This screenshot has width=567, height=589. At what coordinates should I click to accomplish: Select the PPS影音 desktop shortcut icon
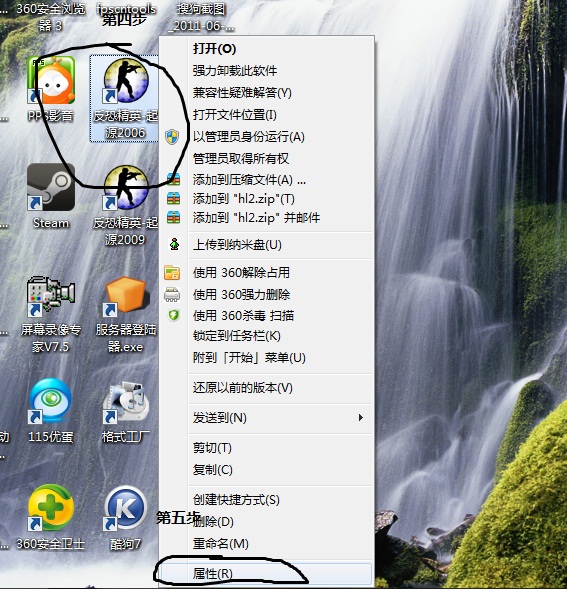pyautogui.click(x=51, y=80)
